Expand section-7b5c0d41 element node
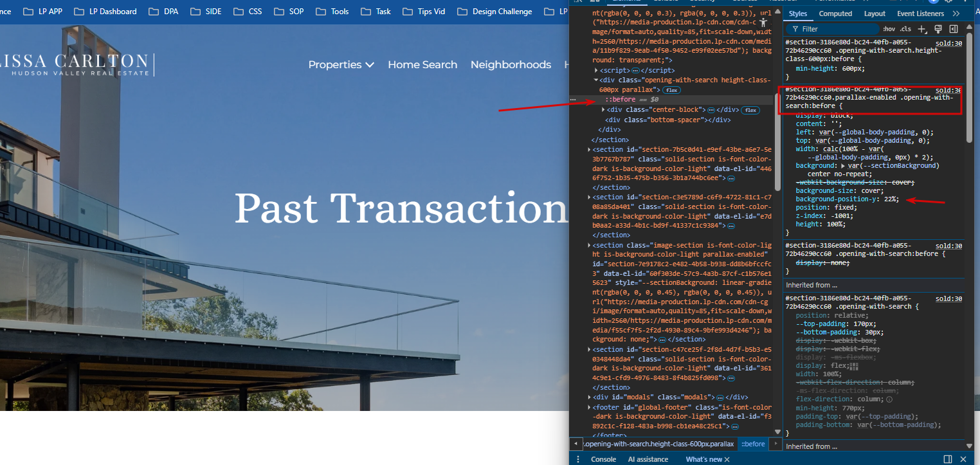 coord(590,150)
